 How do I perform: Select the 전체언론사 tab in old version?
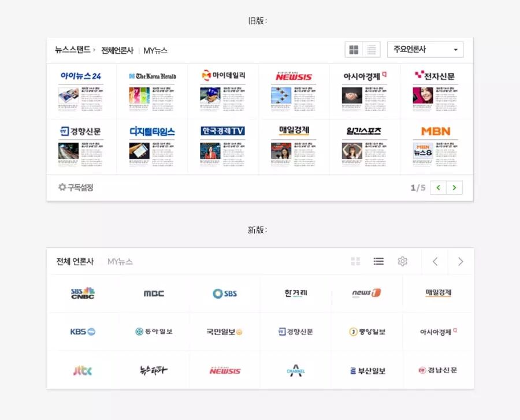(x=117, y=50)
